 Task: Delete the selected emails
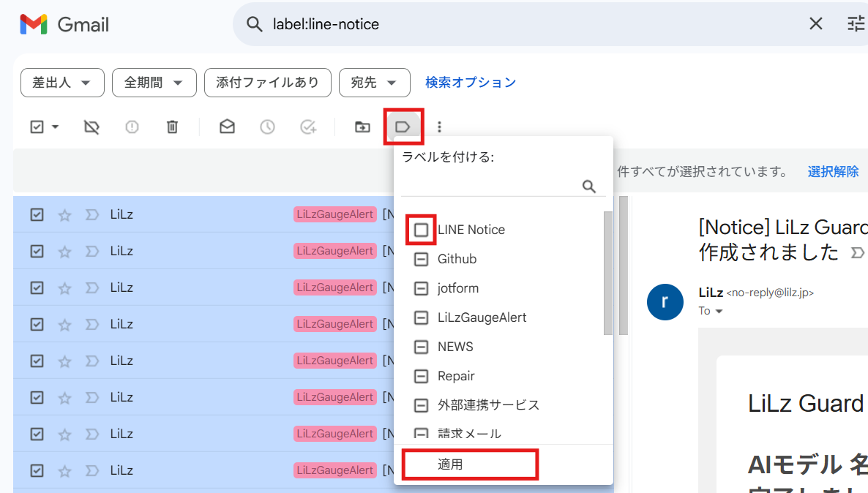coord(172,127)
